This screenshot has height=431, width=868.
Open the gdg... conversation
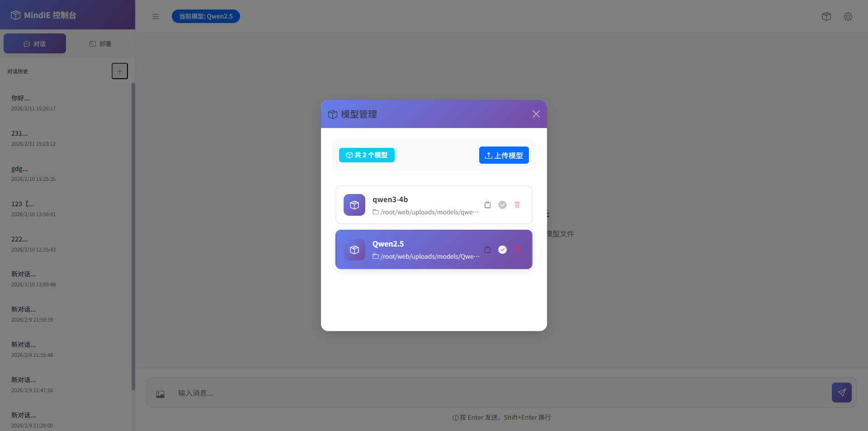click(66, 173)
